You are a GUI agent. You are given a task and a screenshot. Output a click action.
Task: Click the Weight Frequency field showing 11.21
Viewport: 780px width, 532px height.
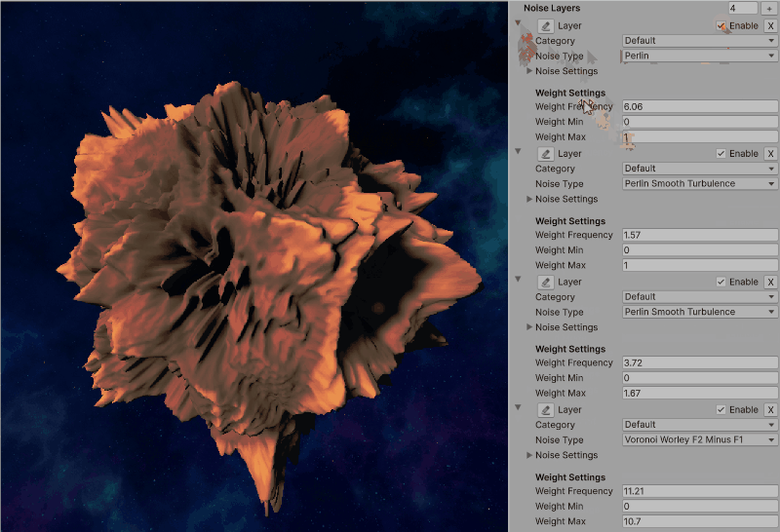click(x=699, y=491)
